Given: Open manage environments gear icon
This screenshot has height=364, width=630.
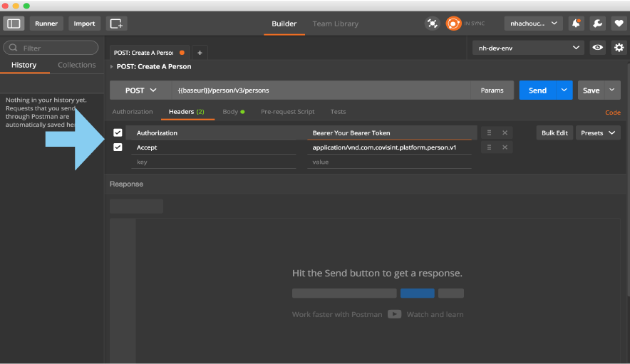Looking at the screenshot, I should (619, 48).
